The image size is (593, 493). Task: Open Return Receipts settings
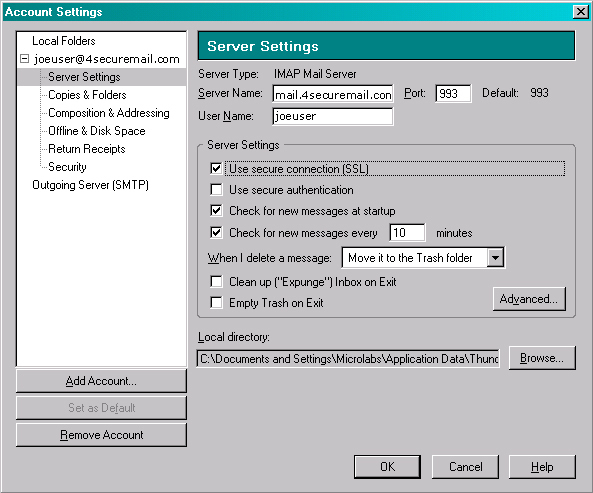[87, 149]
